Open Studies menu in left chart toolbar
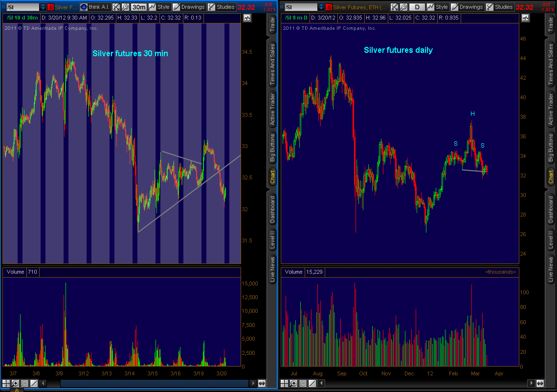 pos(222,7)
